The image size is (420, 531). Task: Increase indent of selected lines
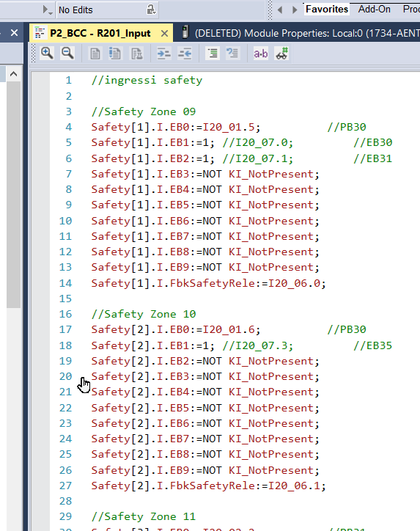(x=163, y=54)
